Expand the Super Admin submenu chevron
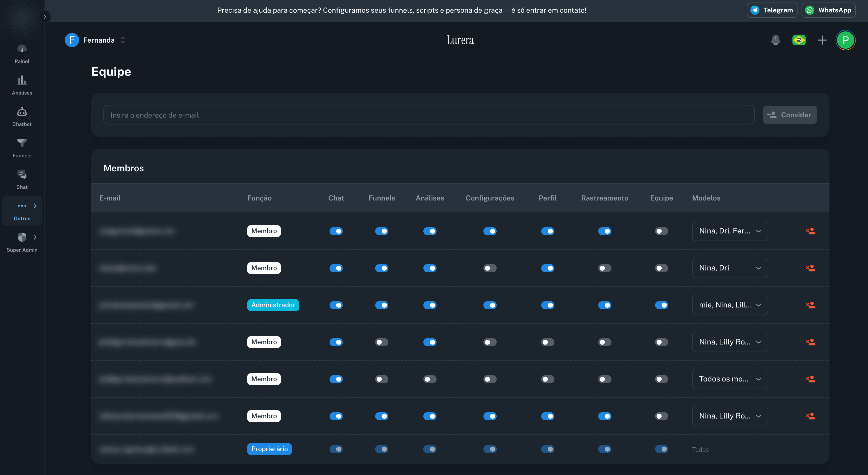The image size is (868, 475). click(x=35, y=237)
